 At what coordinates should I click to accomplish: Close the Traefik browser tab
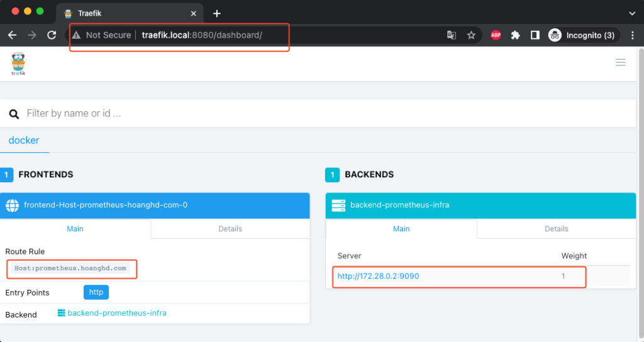(x=194, y=14)
